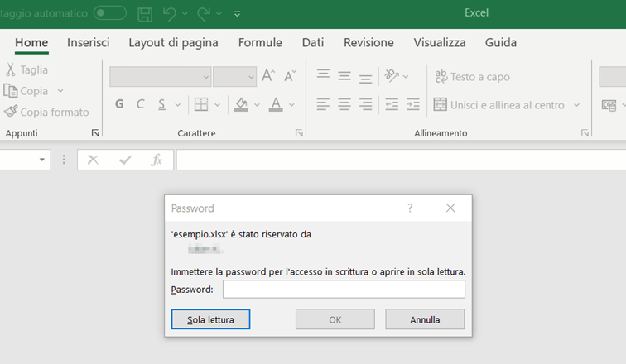Click the Save floppy disk icon

coord(145,14)
